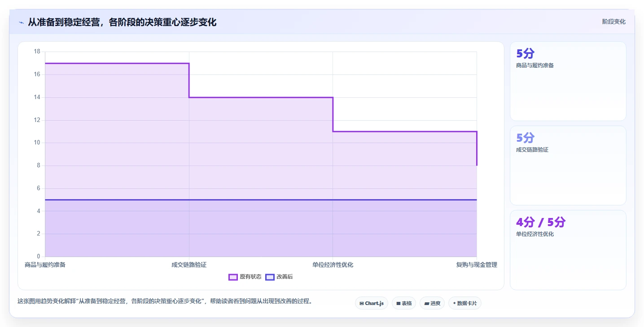Select the Chart.js tag chip
The height and width of the screenshot is (327, 644).
coord(372,303)
